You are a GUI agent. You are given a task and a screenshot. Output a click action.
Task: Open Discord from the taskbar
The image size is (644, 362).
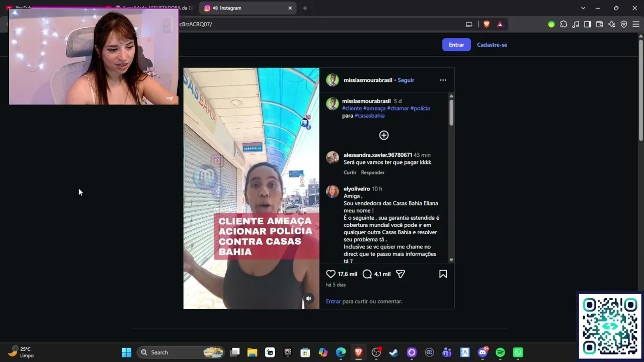pos(482,352)
